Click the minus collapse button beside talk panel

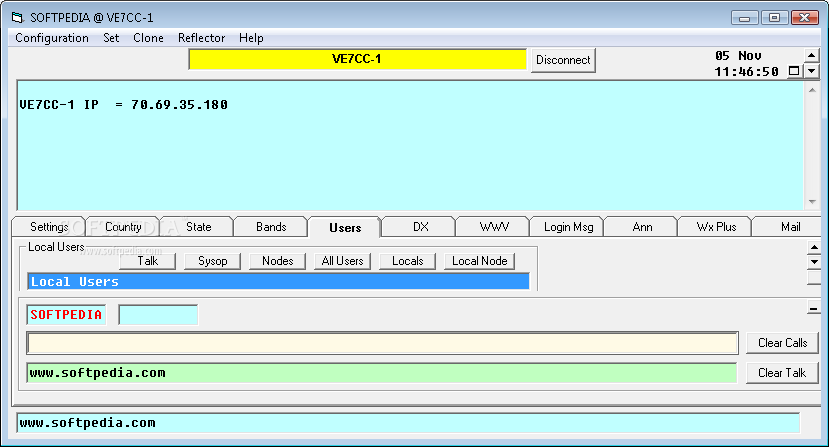pos(814,308)
